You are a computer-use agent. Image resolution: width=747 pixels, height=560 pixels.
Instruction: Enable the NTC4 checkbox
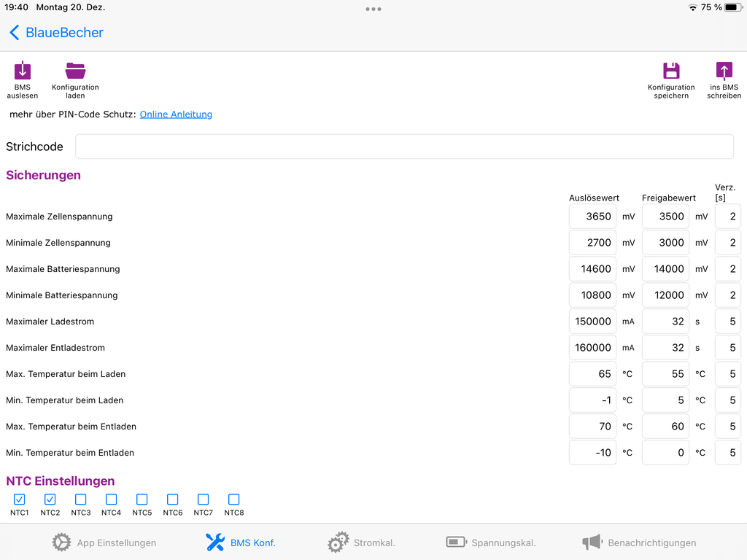point(111,499)
